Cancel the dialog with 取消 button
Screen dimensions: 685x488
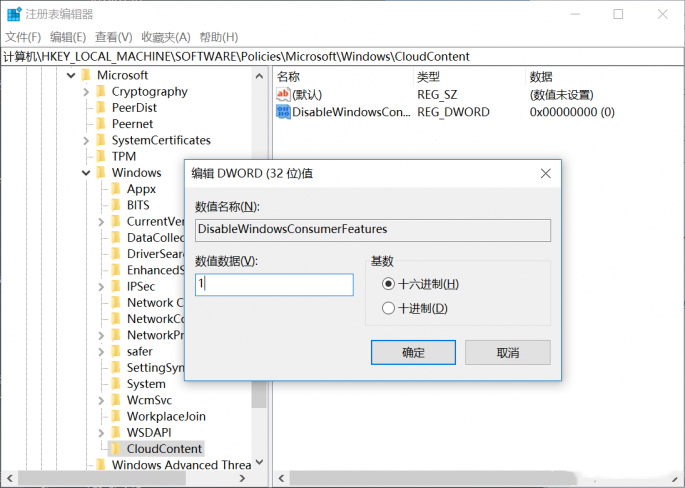(508, 352)
